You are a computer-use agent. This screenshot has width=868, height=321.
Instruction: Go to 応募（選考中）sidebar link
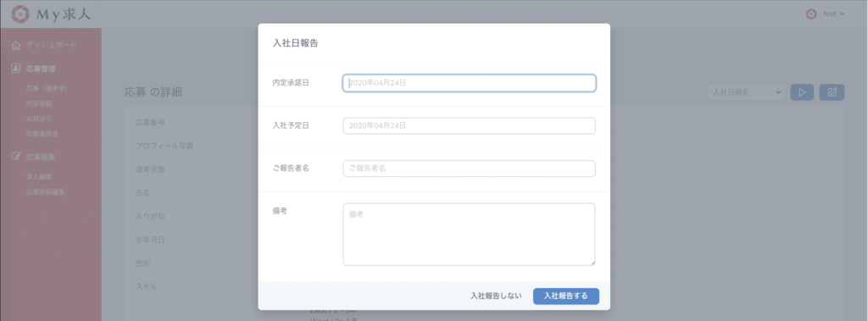[x=47, y=88]
